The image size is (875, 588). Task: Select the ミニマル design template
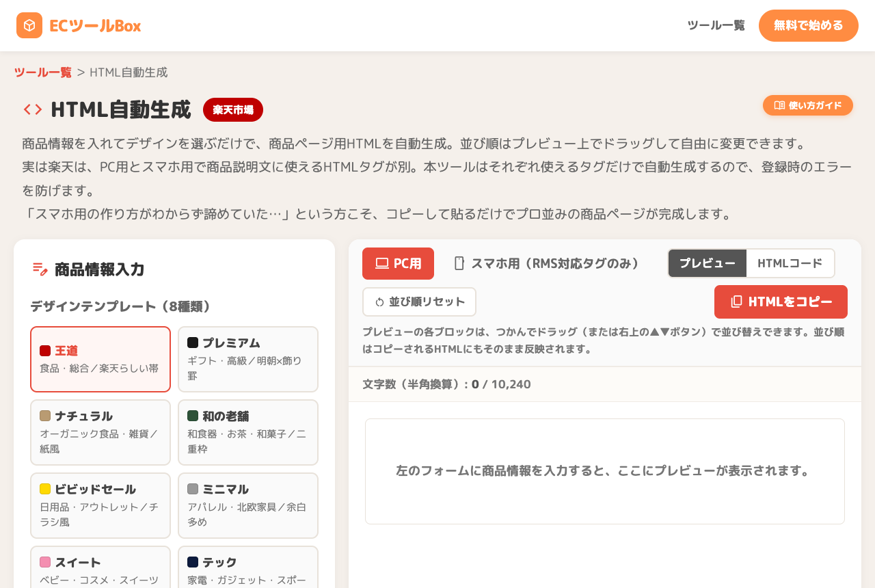tap(248, 505)
